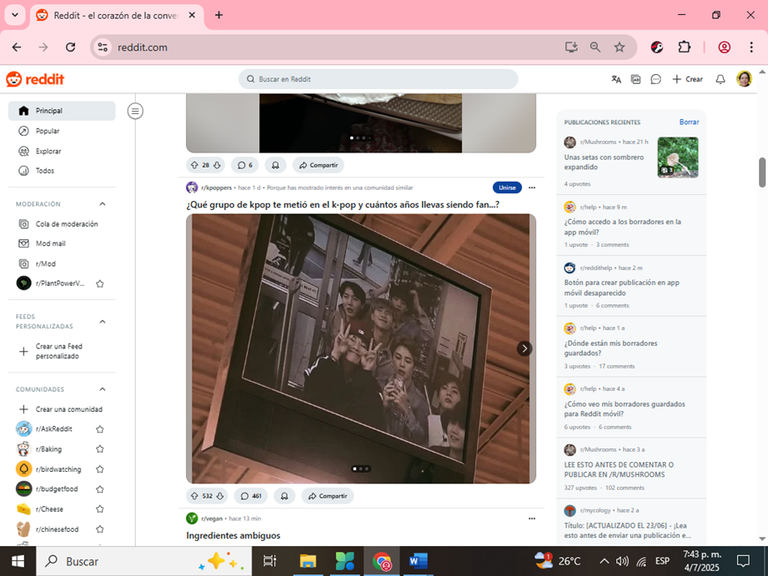Open more options on kpoppers post
This screenshot has height=576, width=768.
(532, 188)
